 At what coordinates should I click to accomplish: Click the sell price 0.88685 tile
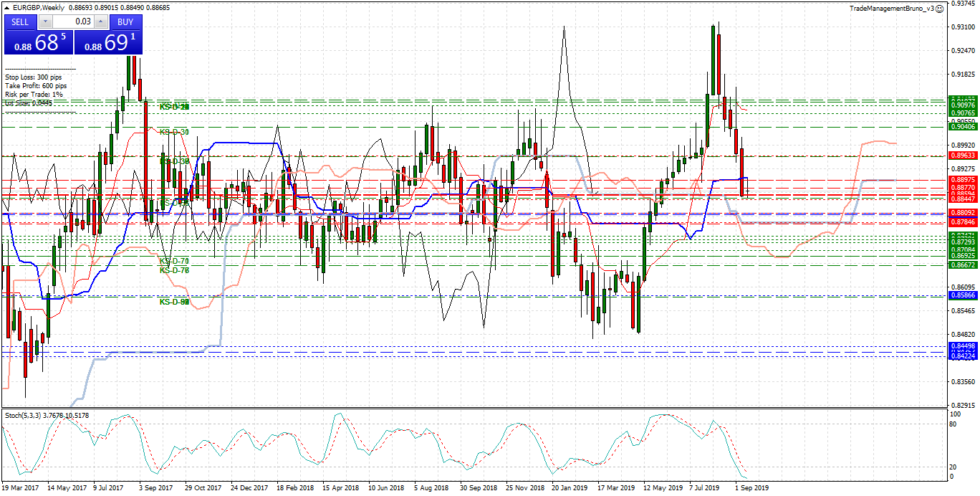tap(38, 42)
